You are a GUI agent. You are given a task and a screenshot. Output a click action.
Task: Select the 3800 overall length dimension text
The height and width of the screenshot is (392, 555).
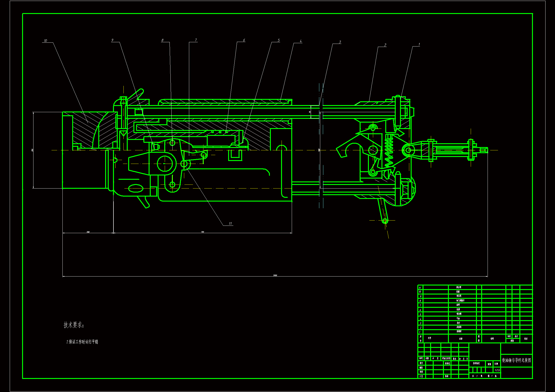point(275,275)
